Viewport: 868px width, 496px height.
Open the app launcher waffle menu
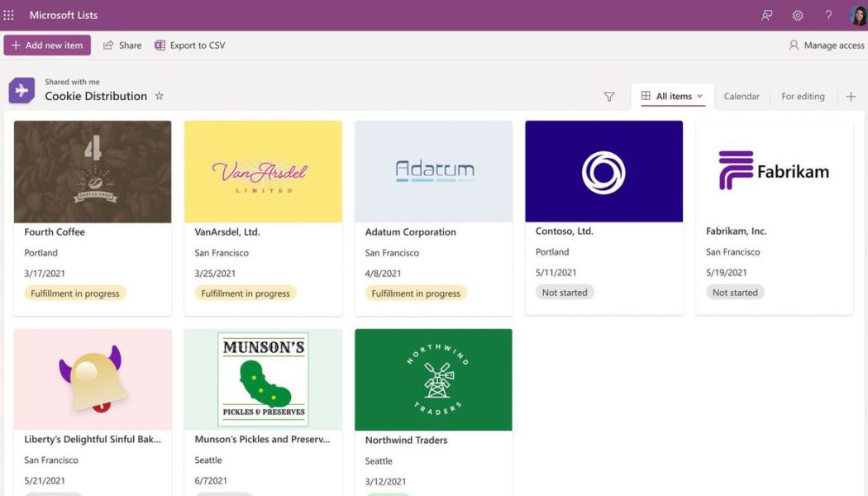[10, 14]
